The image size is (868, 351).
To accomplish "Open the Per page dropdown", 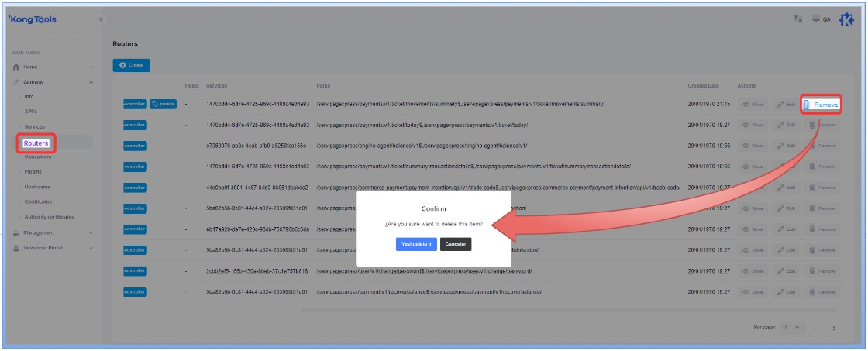I will click(x=788, y=328).
